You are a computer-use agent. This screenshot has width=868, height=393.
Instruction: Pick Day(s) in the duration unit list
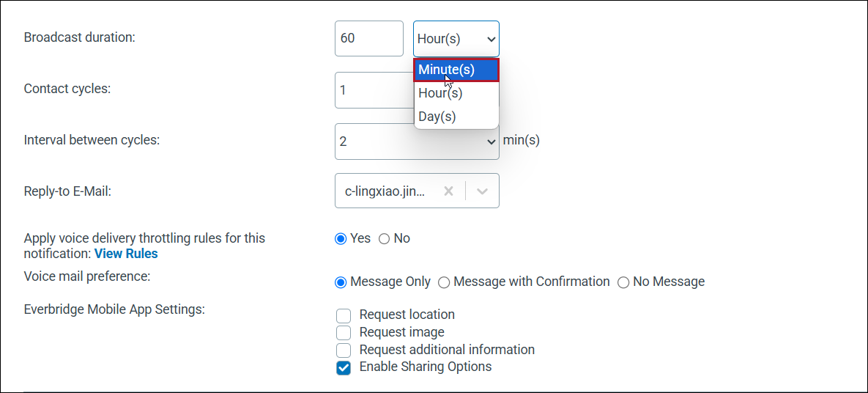(x=456, y=117)
